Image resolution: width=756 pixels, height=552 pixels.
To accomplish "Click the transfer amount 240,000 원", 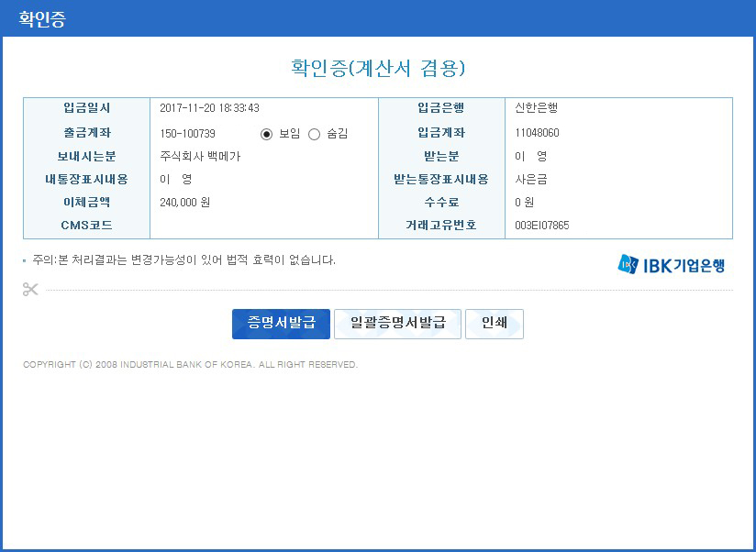I will coord(184,202).
